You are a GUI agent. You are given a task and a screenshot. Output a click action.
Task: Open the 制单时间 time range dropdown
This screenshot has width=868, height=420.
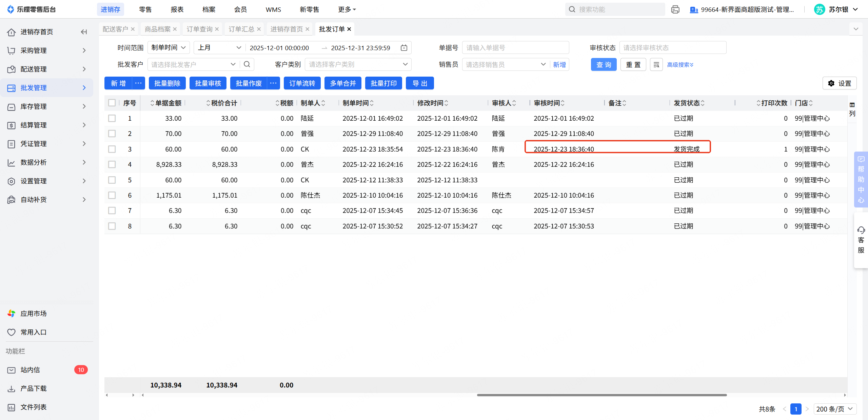coord(169,48)
